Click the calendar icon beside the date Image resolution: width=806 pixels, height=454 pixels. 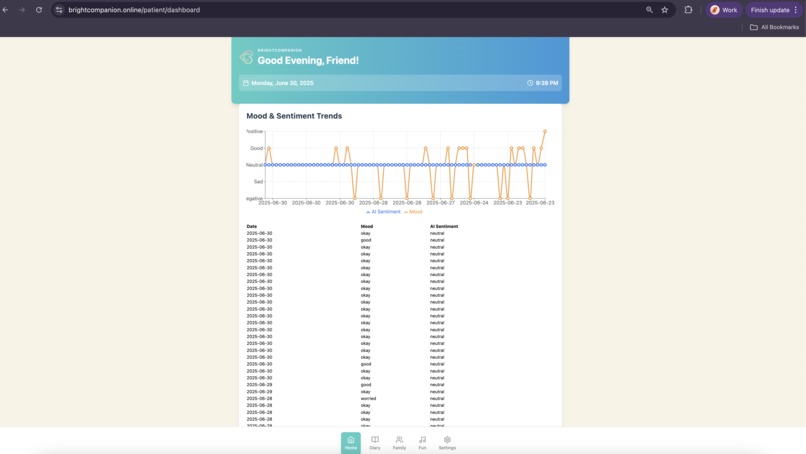246,83
